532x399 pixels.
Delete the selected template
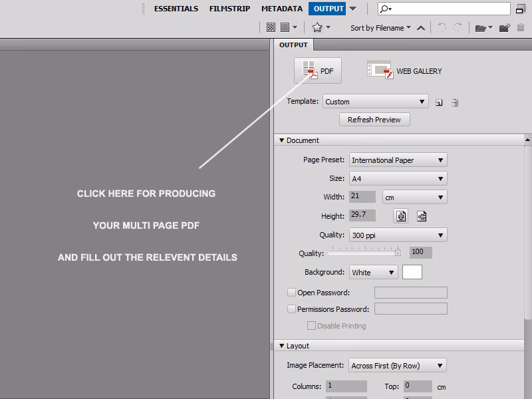(x=455, y=102)
